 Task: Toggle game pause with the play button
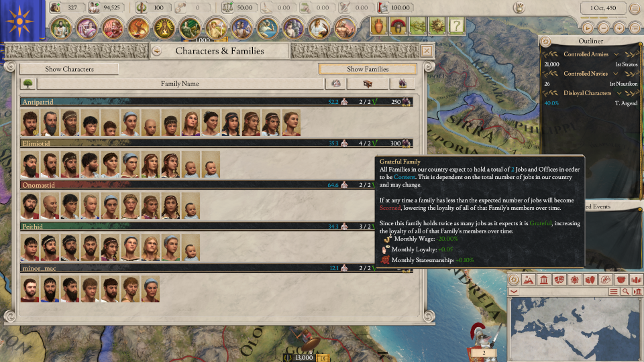588,28
